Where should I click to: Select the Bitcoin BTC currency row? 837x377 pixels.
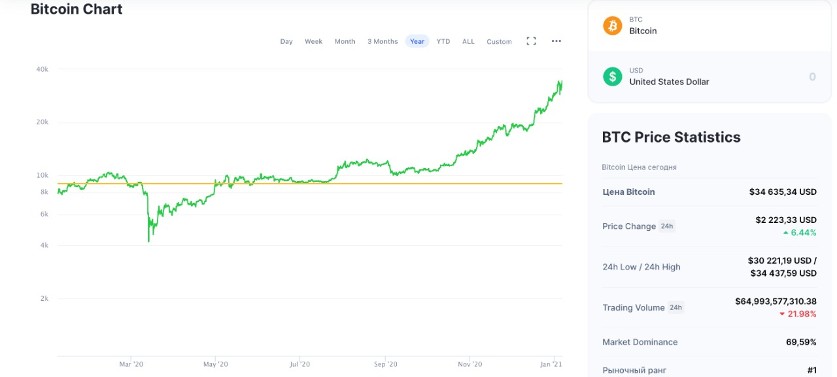pos(709,26)
